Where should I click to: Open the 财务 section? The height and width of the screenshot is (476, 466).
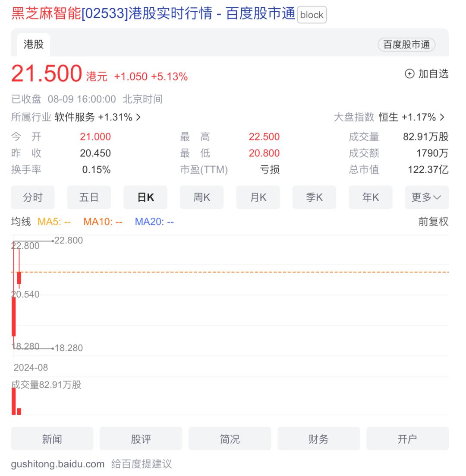(x=319, y=439)
